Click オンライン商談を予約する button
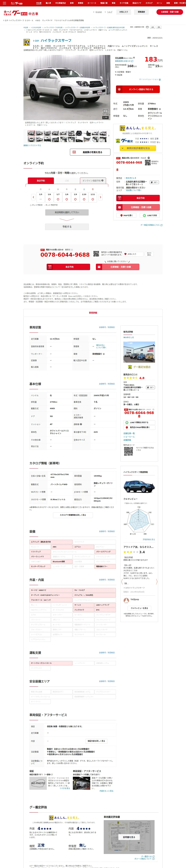This screenshot has width=186, height=868. [x=138, y=89]
